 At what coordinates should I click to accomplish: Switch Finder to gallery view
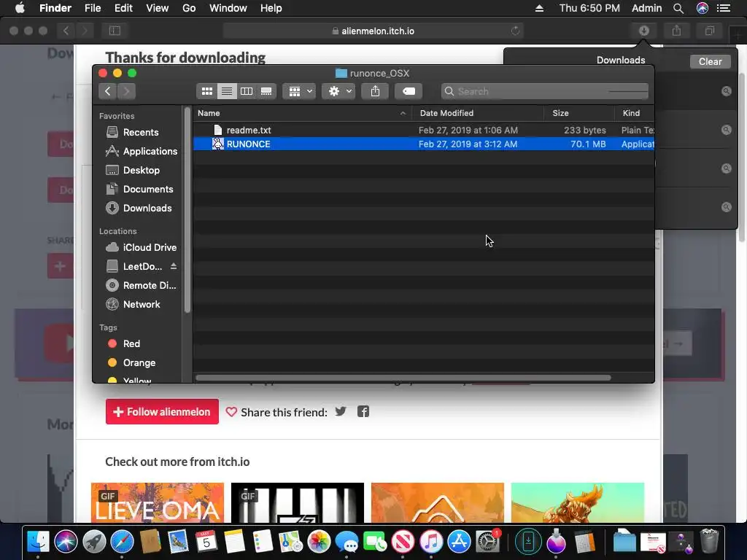266,91
